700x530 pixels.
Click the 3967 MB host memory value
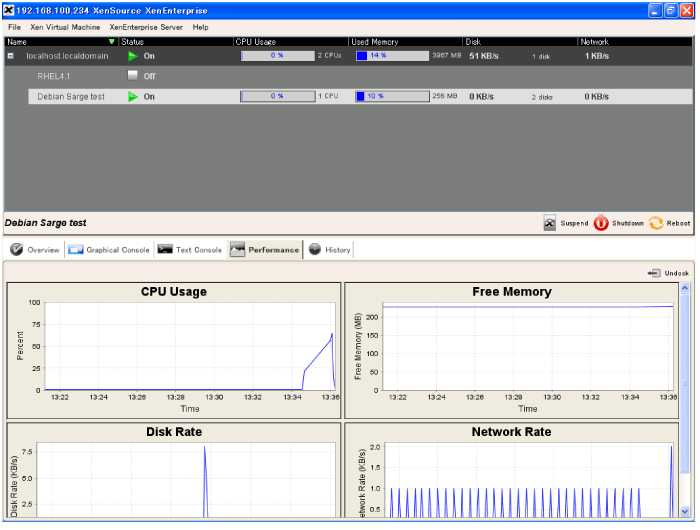446,55
